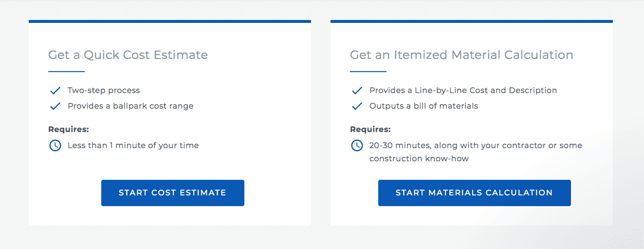Click the checkmark next to ballpark cost range

(x=55, y=106)
